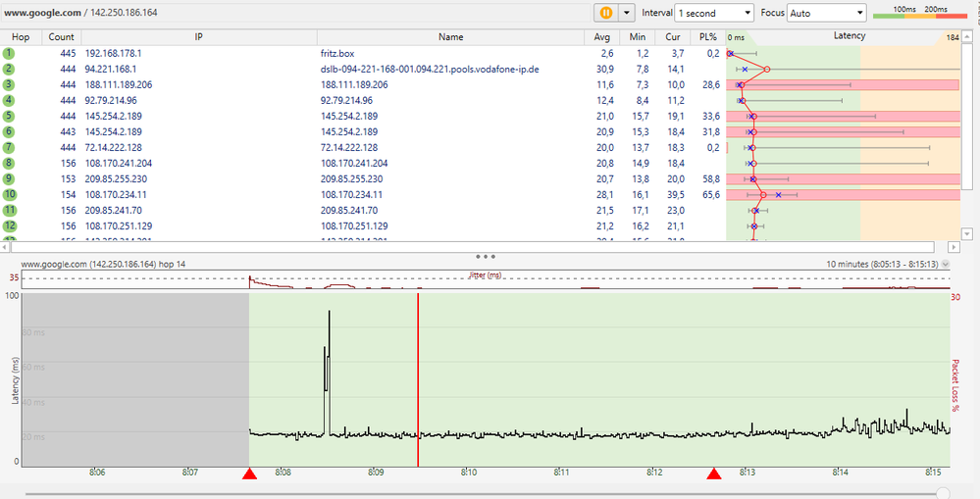This screenshot has width=980, height=499.
Task: Click the vertical scrollbar down arrow of hop list
Action: (967, 234)
